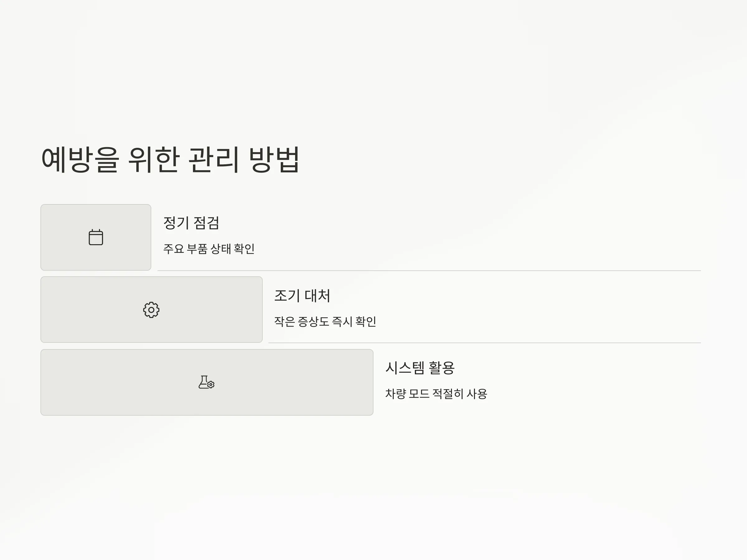Viewport: 747px width, 560px height.
Task: Click divider line below 조기 대처 section
Action: pyautogui.click(x=485, y=343)
